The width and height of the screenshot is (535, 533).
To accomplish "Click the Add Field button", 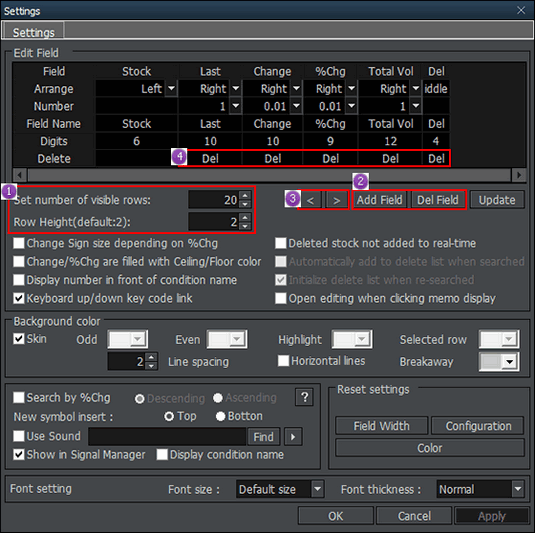I will [x=379, y=200].
